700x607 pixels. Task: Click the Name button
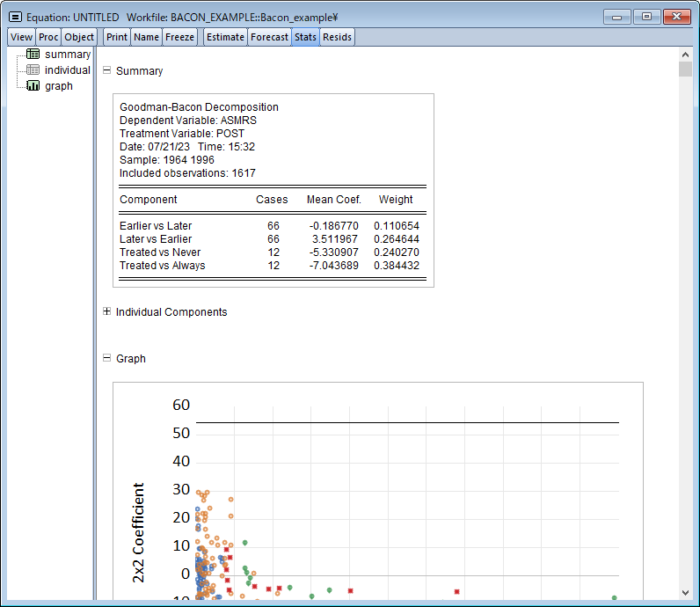point(146,37)
